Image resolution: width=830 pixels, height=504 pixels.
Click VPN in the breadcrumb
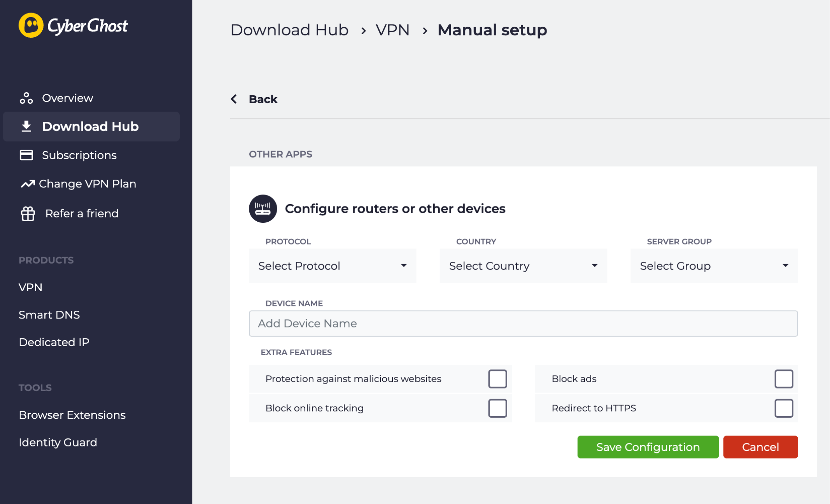tap(392, 30)
